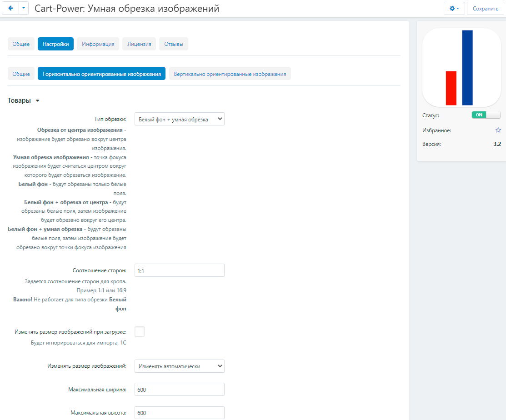Mark add-on as favorite with star
The image size is (506, 420).
pyautogui.click(x=498, y=130)
